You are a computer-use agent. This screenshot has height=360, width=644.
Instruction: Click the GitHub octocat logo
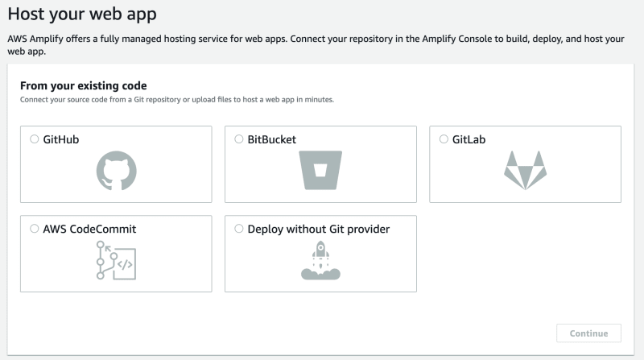point(116,171)
